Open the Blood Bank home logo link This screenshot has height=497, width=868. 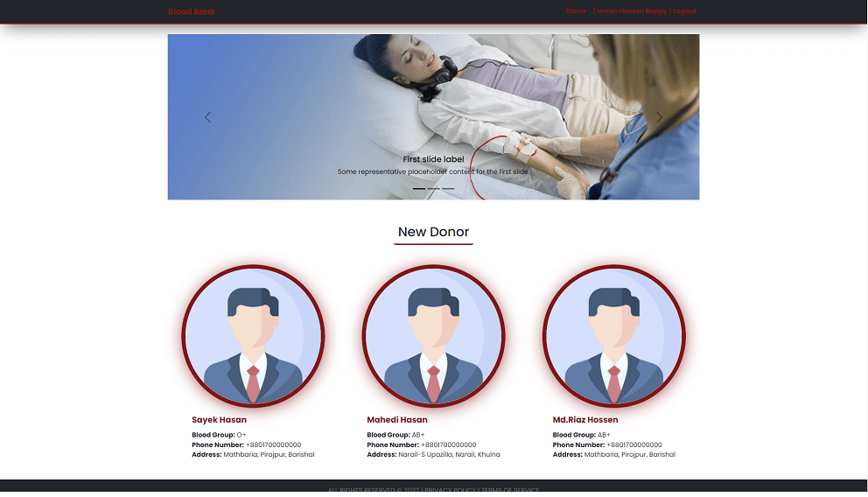[x=191, y=11]
